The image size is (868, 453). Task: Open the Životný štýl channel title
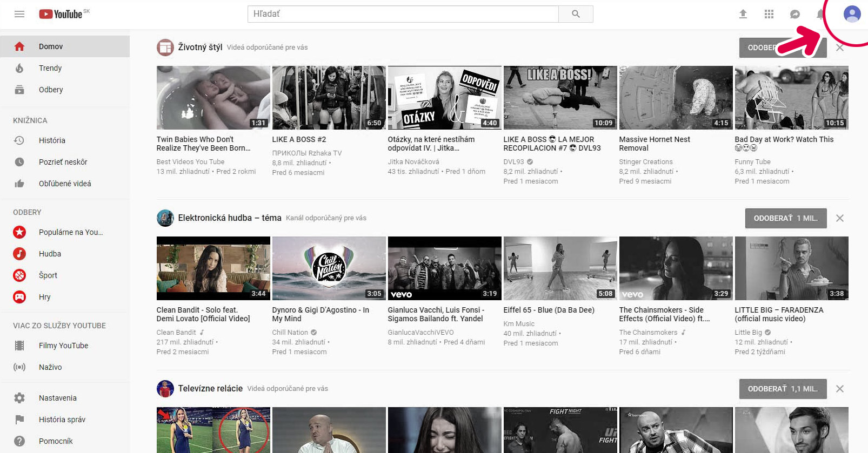pyautogui.click(x=200, y=48)
